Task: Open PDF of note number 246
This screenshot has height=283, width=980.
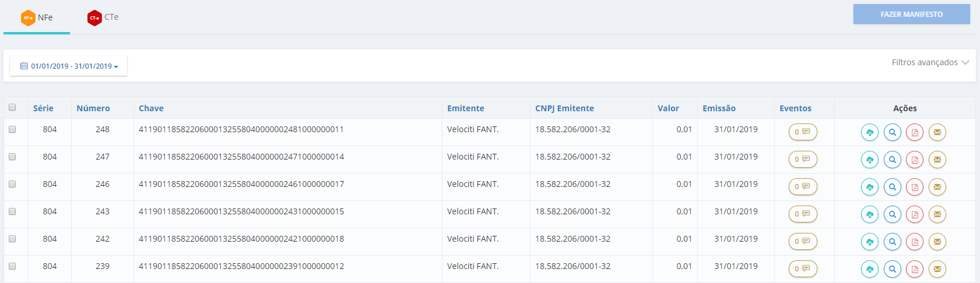Action: (x=915, y=187)
